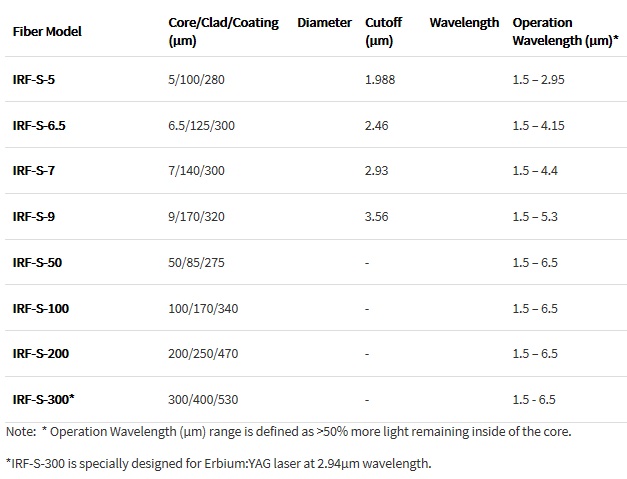Click the IRF-S-9 model name
The width and height of the screenshot is (627, 479).
click(x=34, y=217)
